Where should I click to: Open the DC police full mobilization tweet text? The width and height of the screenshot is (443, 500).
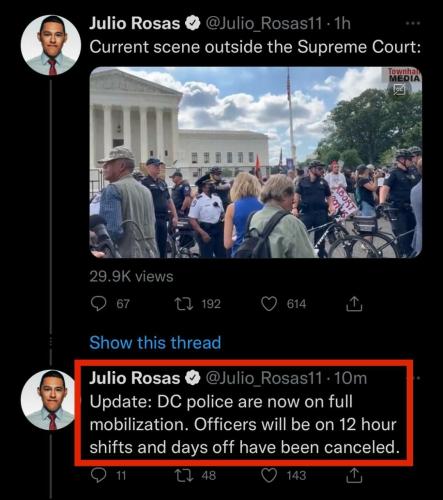244,424
